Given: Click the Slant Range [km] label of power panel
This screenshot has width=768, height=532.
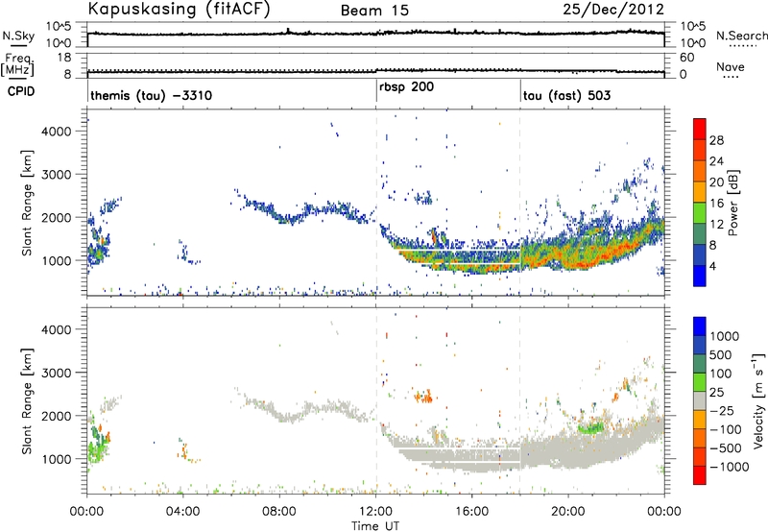Looking at the screenshot, I should tap(27, 203).
